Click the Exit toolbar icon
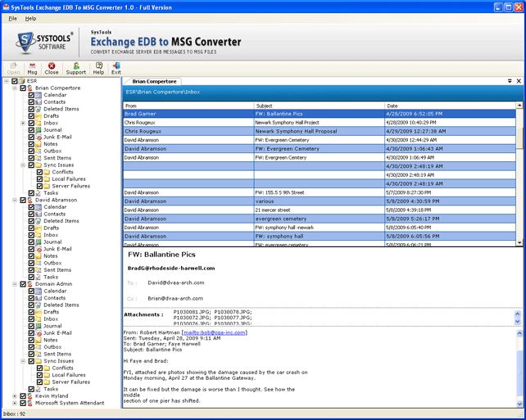 click(x=116, y=69)
